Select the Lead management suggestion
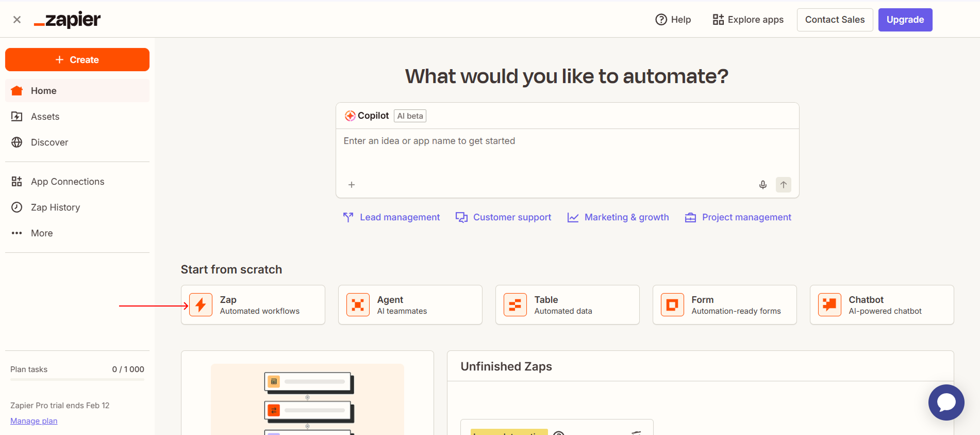Image resolution: width=980 pixels, height=435 pixels. pos(392,217)
